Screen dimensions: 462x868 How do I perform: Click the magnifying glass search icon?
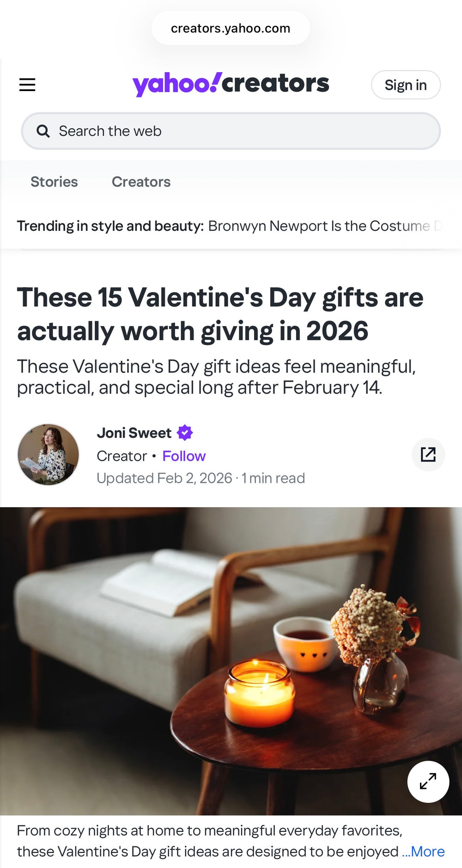pyautogui.click(x=43, y=131)
